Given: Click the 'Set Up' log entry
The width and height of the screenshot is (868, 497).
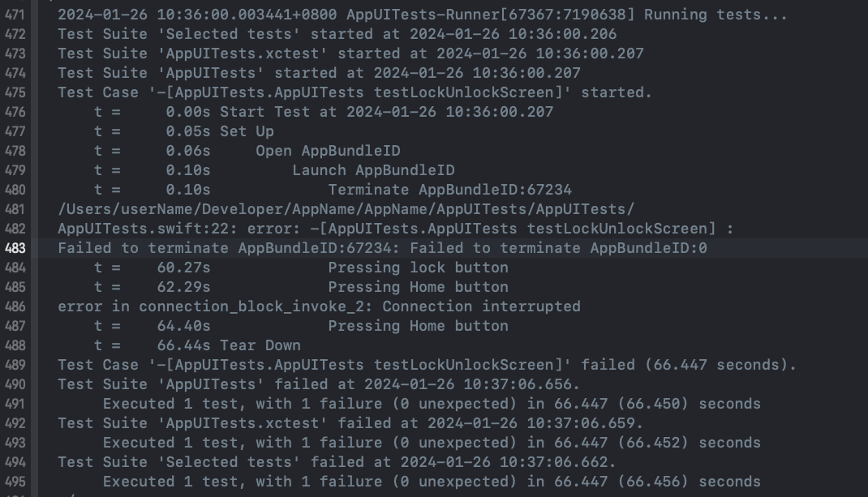Looking at the screenshot, I should pyautogui.click(x=247, y=131).
